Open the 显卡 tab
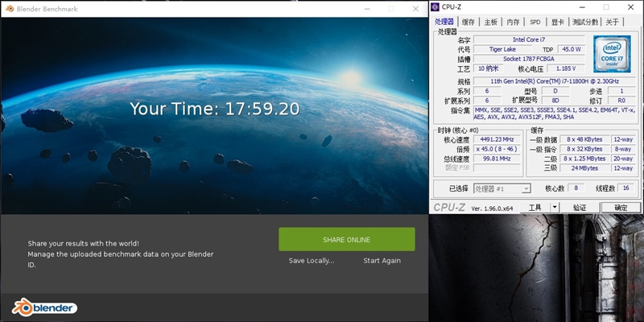The width and height of the screenshot is (644, 322). (x=558, y=23)
